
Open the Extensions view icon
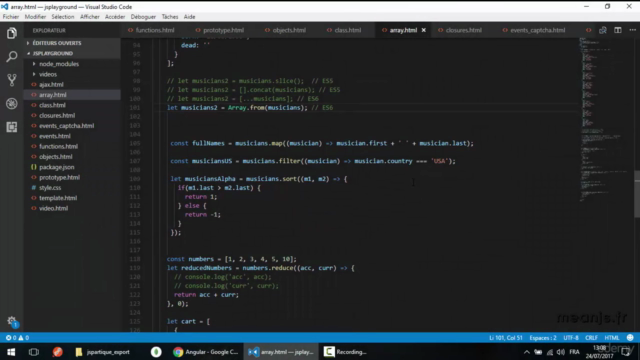click(11, 127)
